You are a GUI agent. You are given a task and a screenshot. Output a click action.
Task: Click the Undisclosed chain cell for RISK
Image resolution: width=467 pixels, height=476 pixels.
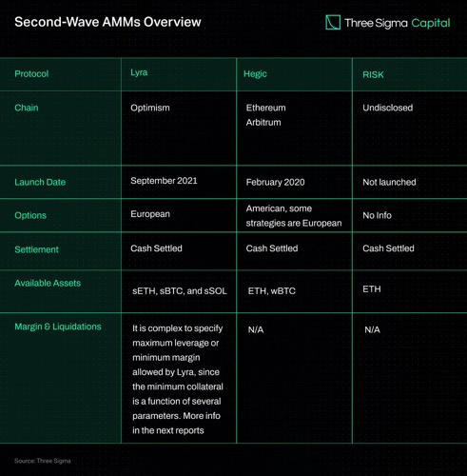pyautogui.click(x=387, y=108)
